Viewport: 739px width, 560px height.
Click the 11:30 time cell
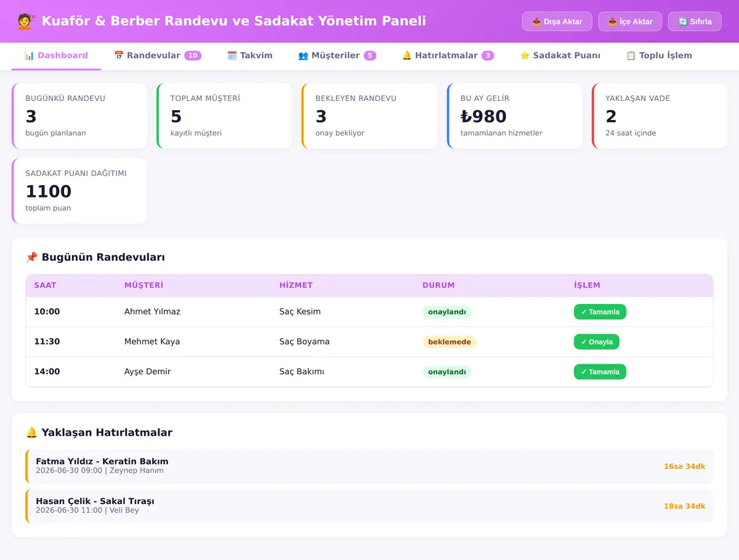pyautogui.click(x=47, y=342)
